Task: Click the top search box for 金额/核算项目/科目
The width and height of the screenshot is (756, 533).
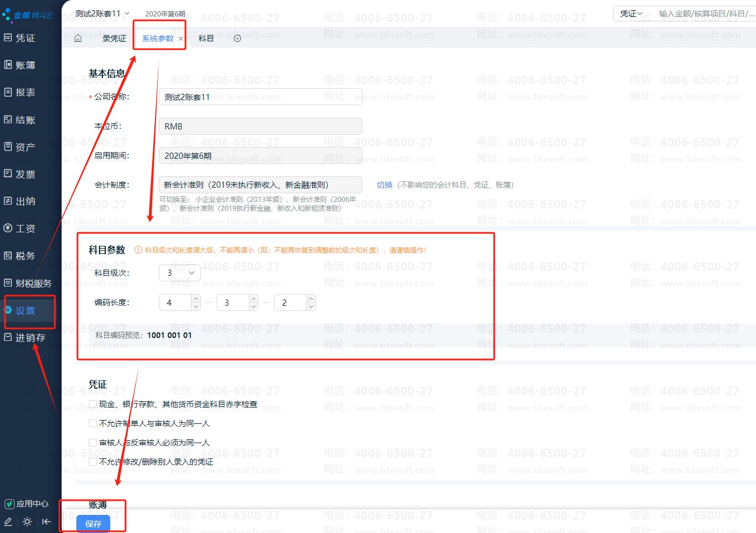Action: coord(706,14)
